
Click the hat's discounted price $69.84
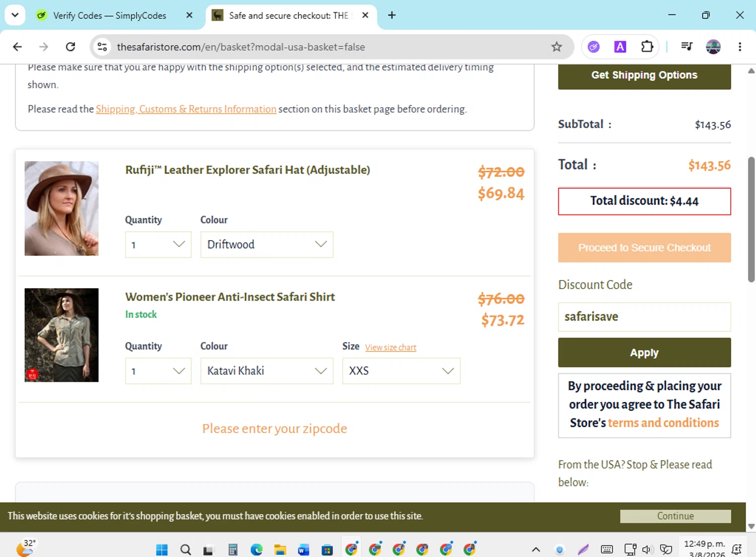click(501, 193)
